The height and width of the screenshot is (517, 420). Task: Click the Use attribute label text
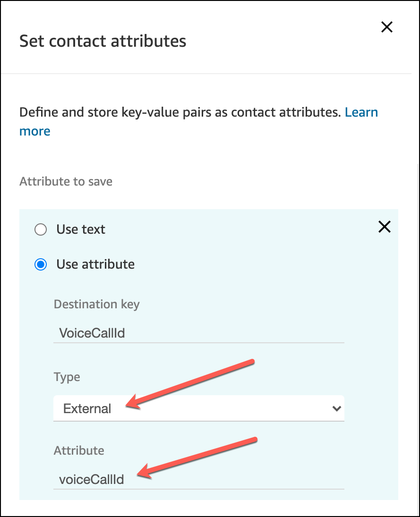pyautogui.click(x=95, y=264)
